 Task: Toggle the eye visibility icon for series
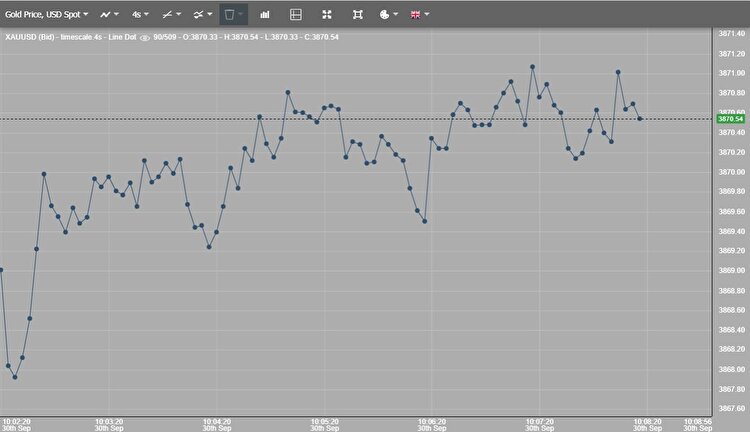(x=145, y=38)
